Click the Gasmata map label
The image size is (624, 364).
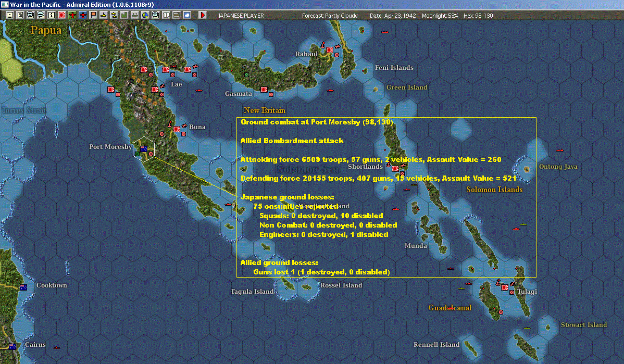coord(239,94)
